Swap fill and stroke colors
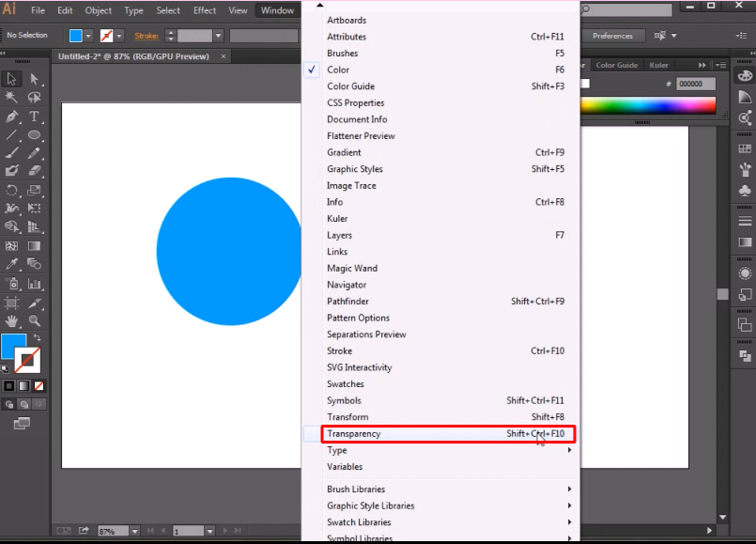756x544 pixels. [38, 337]
